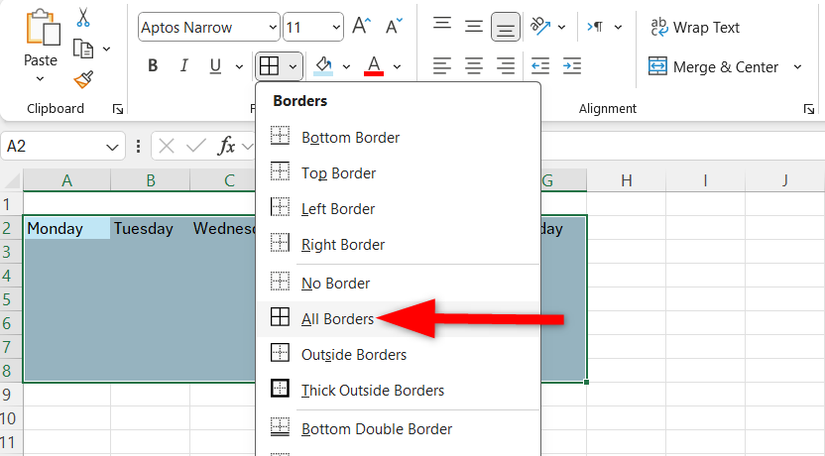Select row 1 header

pyautogui.click(x=11, y=204)
